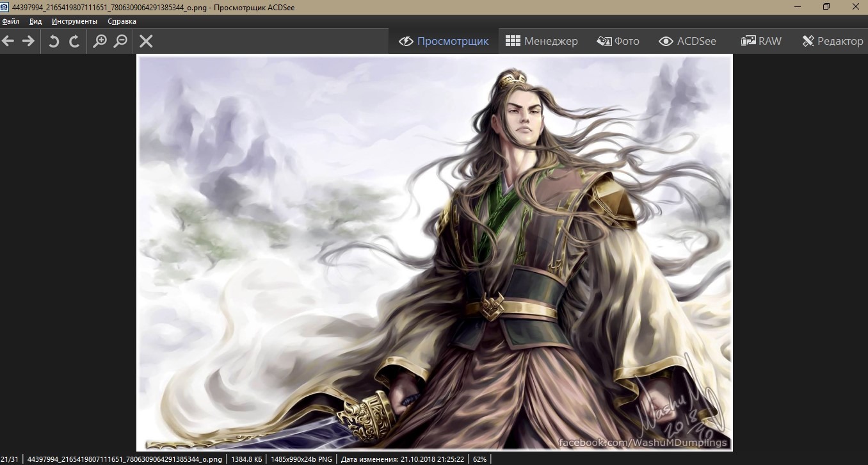Go to the previous image arrow
Viewport: 868px width, 465px height.
pos(8,41)
